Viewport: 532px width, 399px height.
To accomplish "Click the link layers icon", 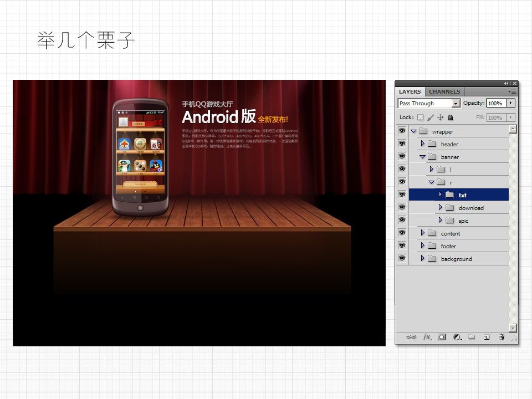I will (x=411, y=337).
